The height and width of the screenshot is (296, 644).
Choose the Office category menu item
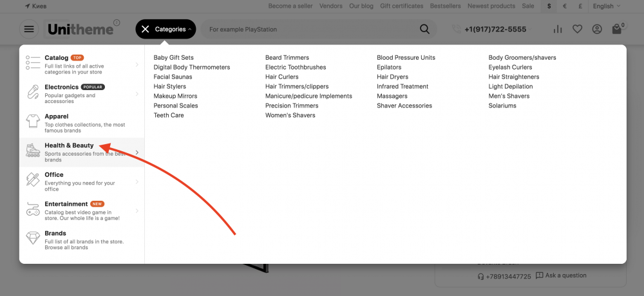pos(54,174)
